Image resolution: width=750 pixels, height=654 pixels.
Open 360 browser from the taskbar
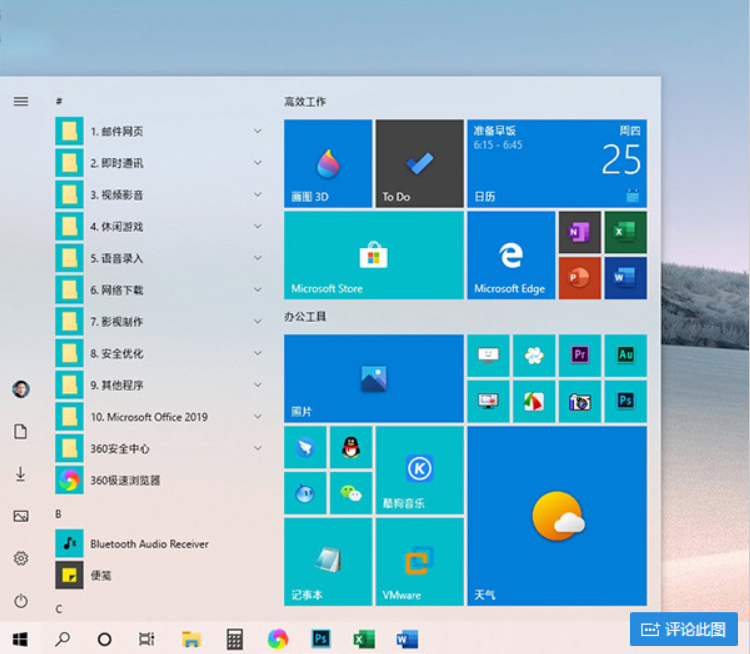click(278, 639)
